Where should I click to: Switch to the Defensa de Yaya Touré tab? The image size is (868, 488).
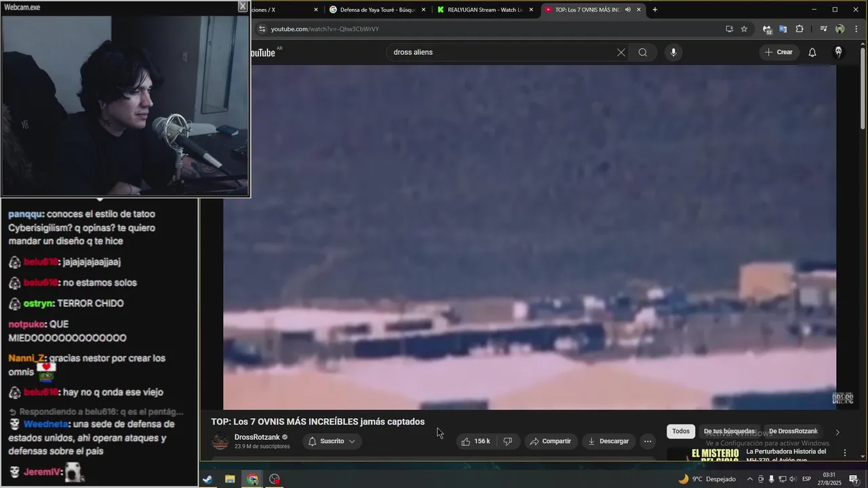coord(377,9)
